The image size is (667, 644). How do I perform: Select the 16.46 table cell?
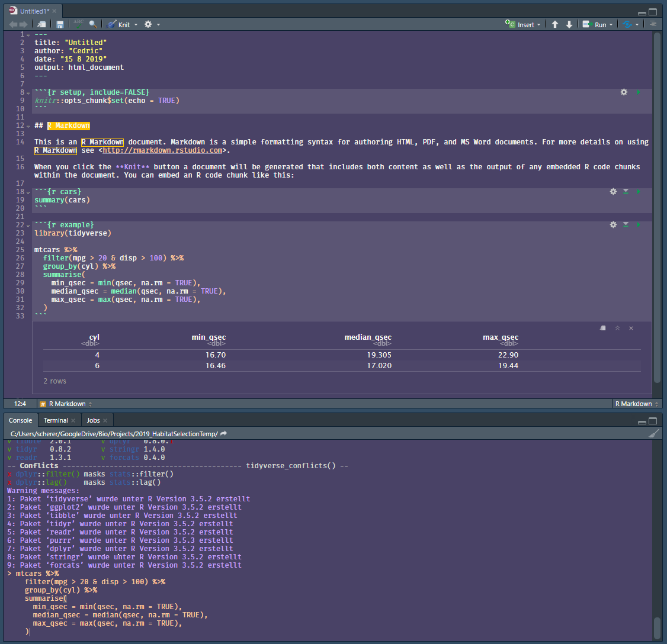215,366
